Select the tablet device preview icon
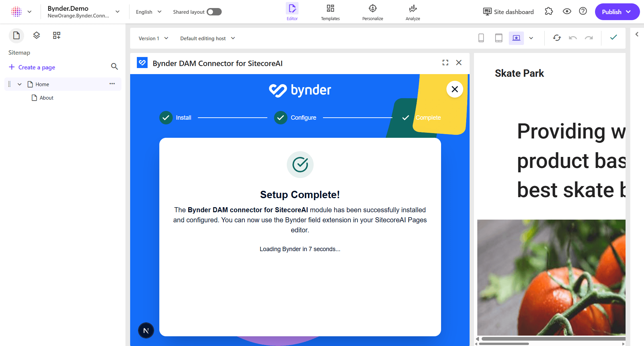 (499, 38)
